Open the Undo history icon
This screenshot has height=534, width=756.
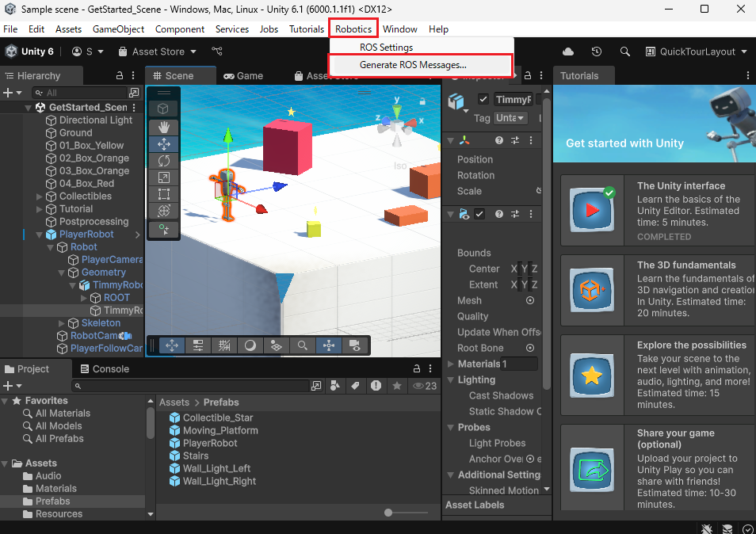click(597, 51)
